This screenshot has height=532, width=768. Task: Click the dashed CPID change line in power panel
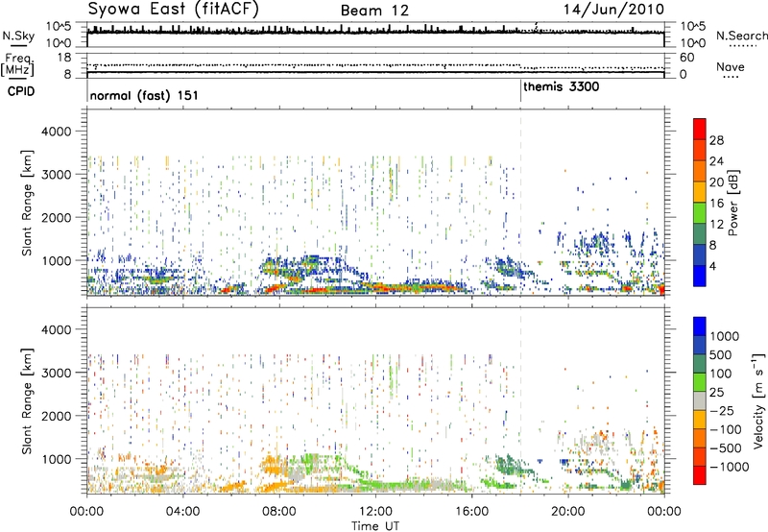click(520, 202)
